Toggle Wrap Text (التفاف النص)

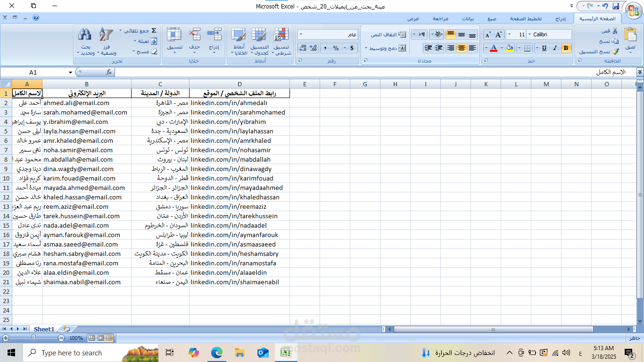(388, 35)
